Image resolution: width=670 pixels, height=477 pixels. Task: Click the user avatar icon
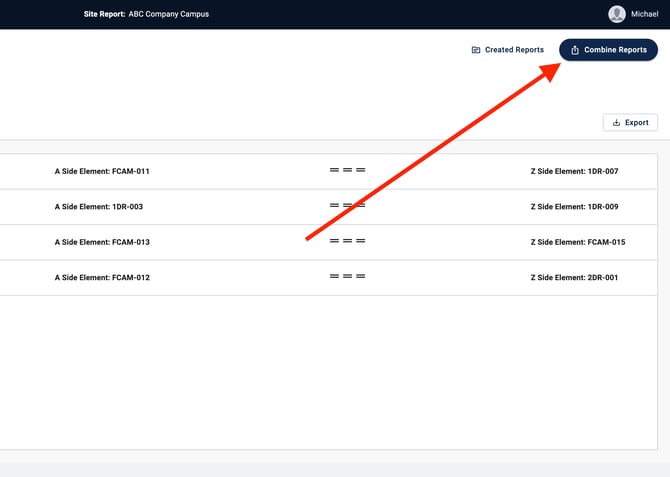click(x=617, y=14)
